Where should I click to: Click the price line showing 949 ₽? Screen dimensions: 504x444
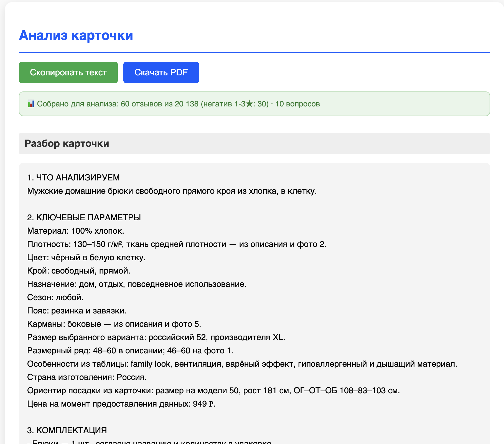point(121,404)
